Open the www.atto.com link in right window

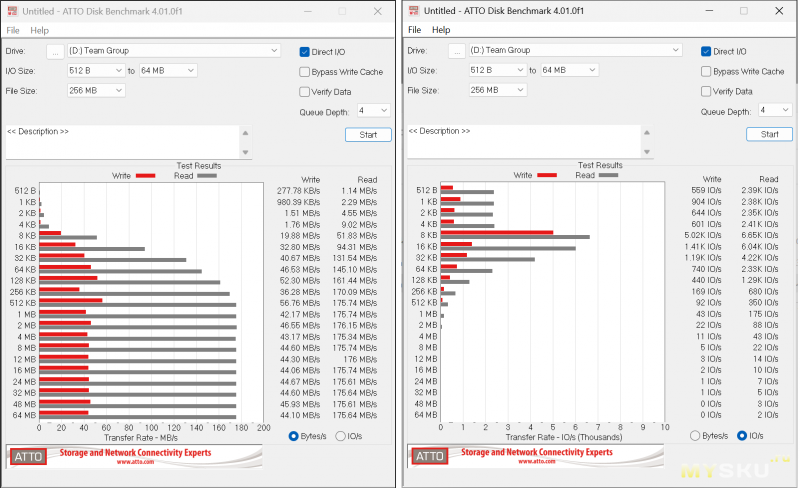[537, 461]
